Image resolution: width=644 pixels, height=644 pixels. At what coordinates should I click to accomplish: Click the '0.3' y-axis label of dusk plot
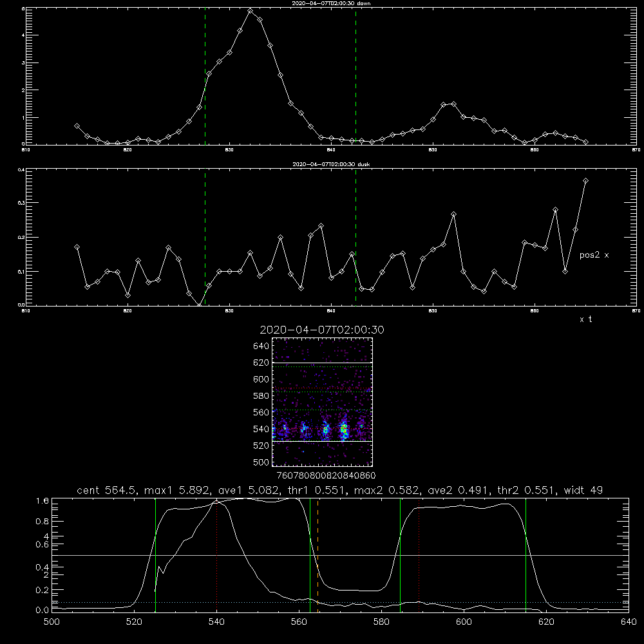coord(21,203)
